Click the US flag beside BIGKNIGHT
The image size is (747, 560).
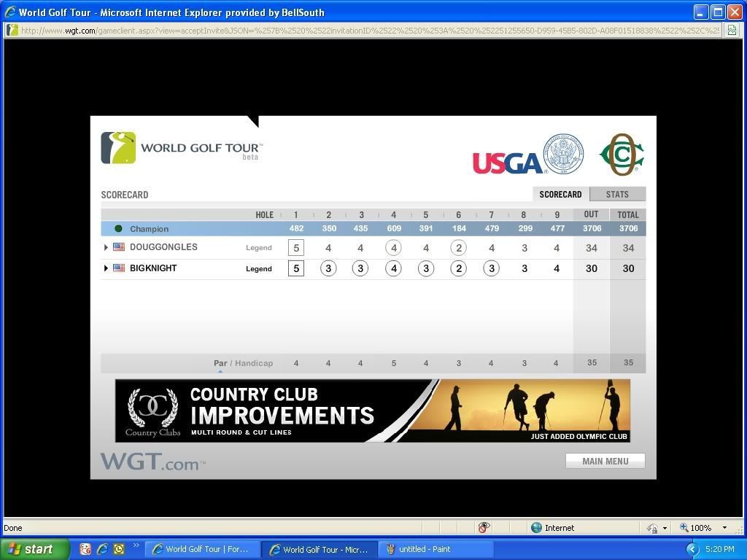[119, 268]
